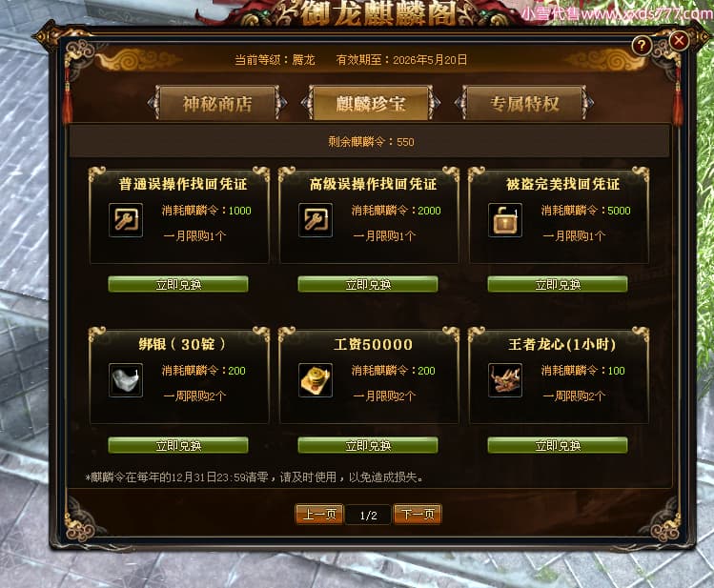Go to next page with 下一页
The image size is (714, 588).
coord(418,515)
